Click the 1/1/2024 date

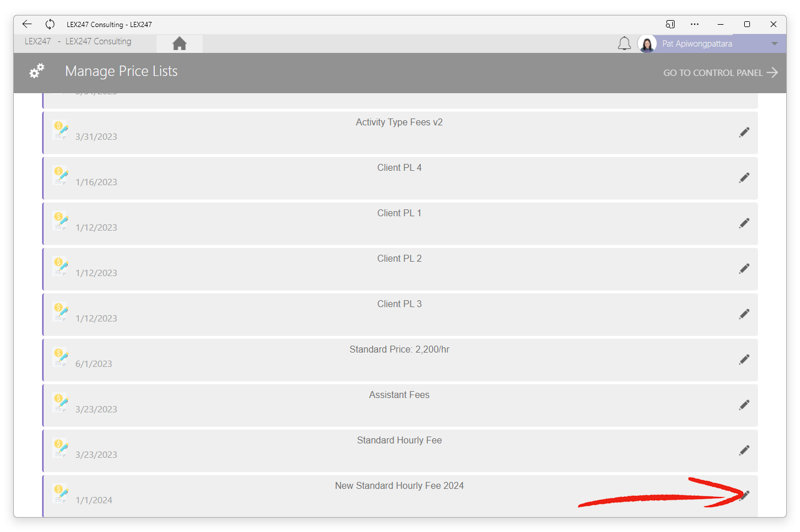[x=94, y=500]
